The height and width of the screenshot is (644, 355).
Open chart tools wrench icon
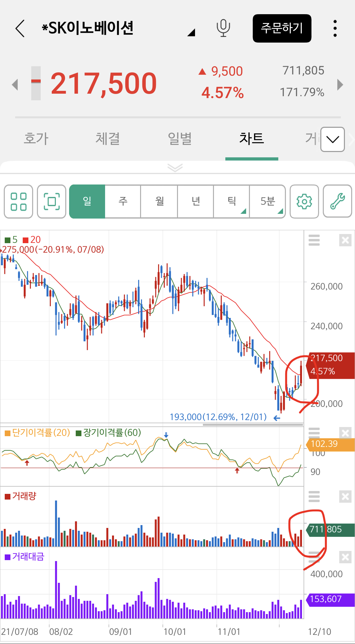click(x=338, y=202)
